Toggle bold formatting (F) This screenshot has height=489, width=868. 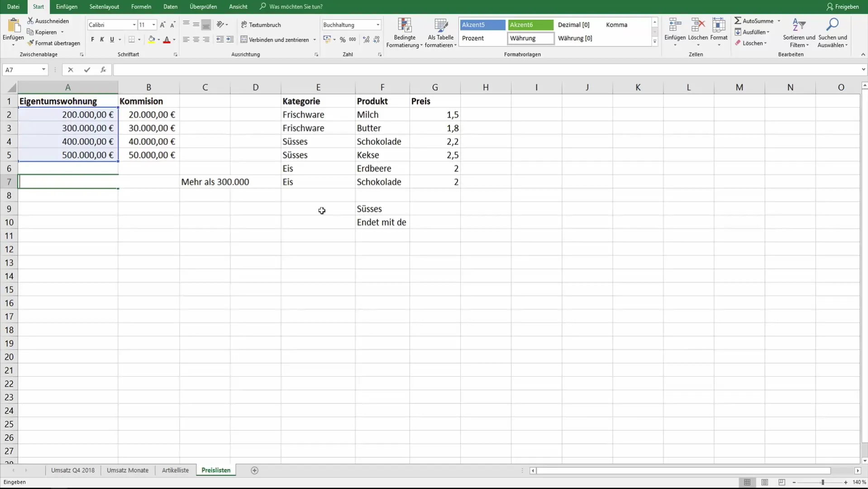click(x=92, y=40)
